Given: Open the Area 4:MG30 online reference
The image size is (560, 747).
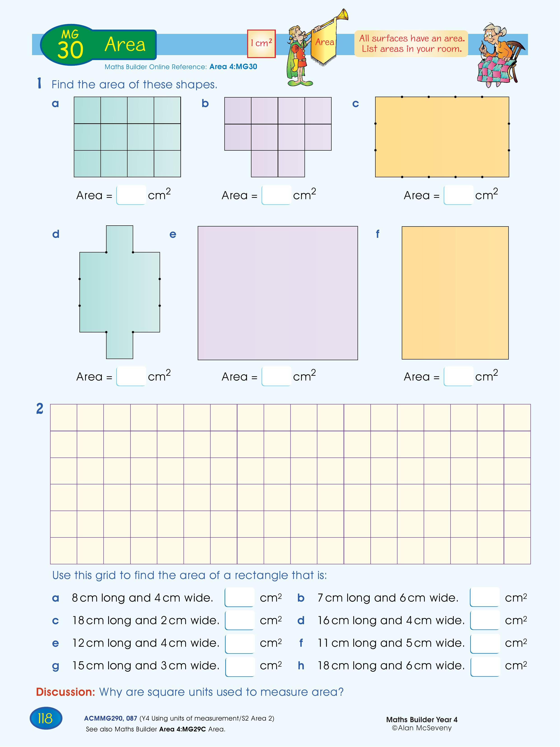Looking at the screenshot, I should (x=233, y=67).
